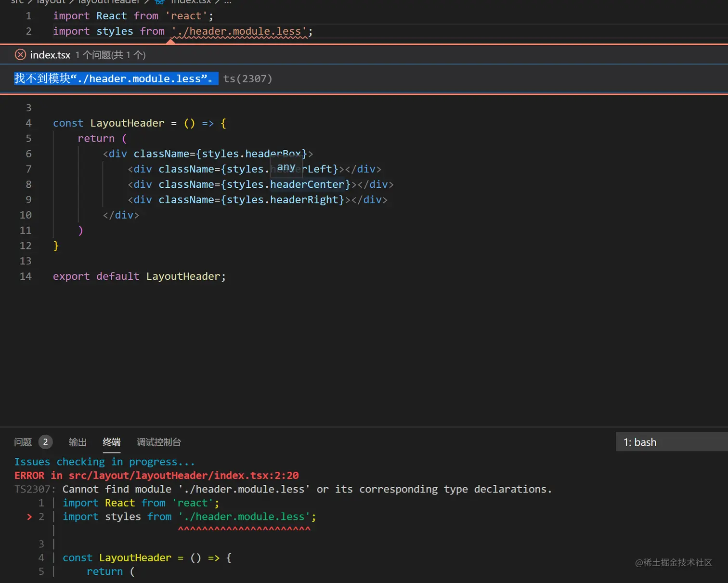Viewport: 728px width, 583px height.
Task: Click the TS2307 code in terminal output
Action: pyautogui.click(x=32, y=489)
